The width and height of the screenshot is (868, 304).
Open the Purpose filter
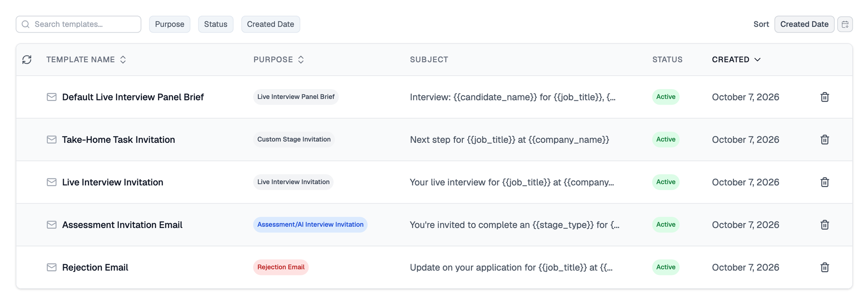(170, 24)
